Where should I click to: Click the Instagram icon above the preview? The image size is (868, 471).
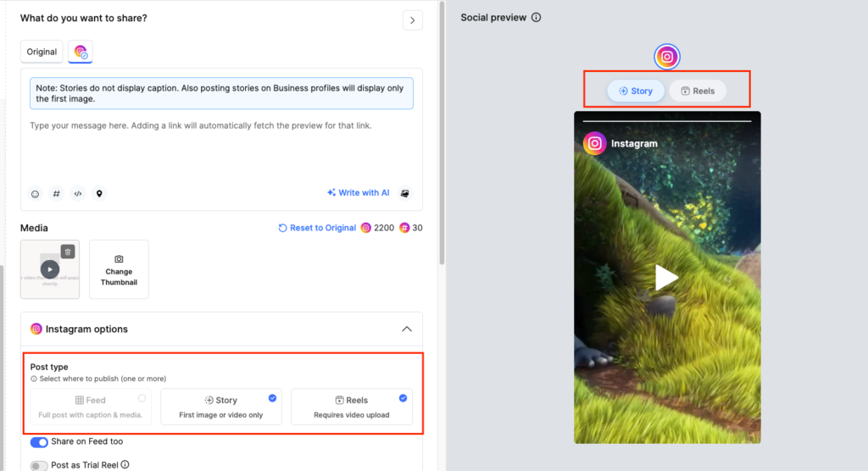(x=667, y=57)
